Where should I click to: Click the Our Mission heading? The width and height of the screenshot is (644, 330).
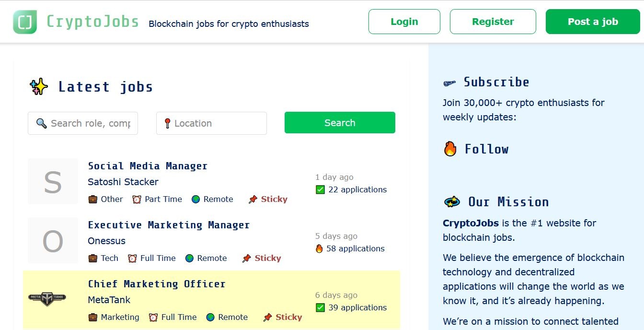tap(508, 202)
